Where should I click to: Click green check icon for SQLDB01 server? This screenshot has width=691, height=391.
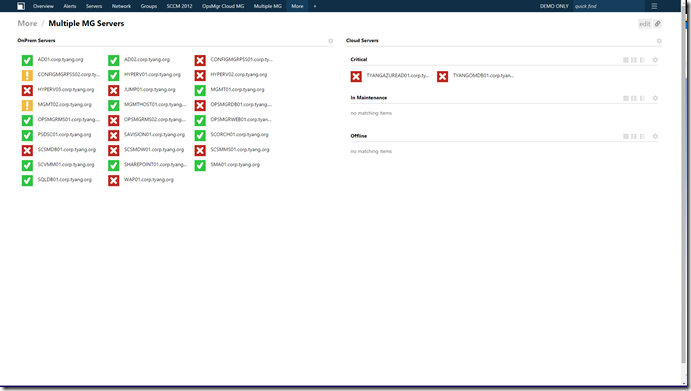27,180
